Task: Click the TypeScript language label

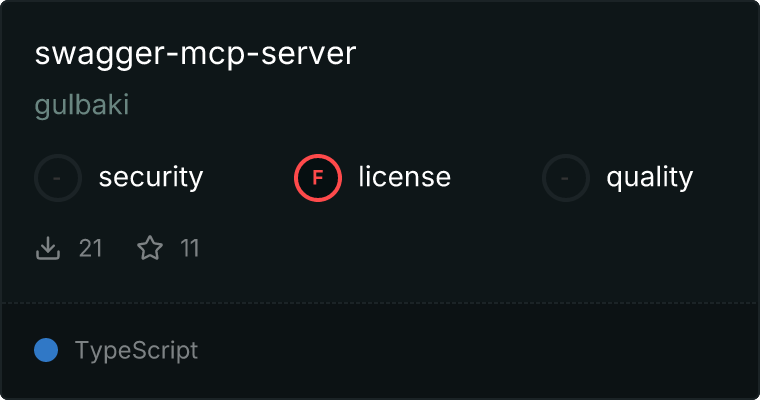Action: [x=136, y=351]
